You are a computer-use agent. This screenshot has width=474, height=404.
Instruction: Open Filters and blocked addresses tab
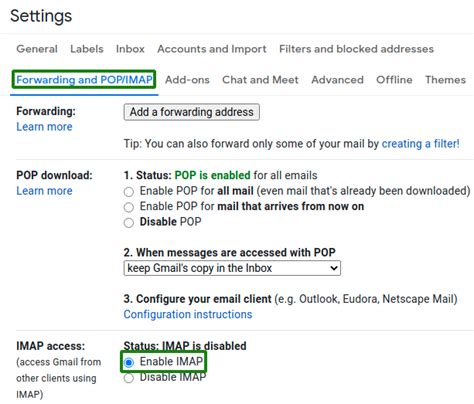pyautogui.click(x=356, y=49)
